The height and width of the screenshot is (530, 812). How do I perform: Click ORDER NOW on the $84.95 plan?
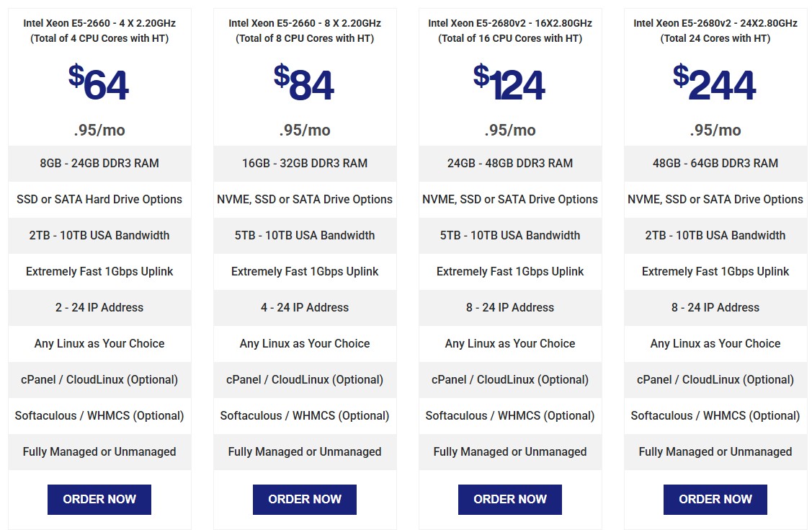(304, 499)
